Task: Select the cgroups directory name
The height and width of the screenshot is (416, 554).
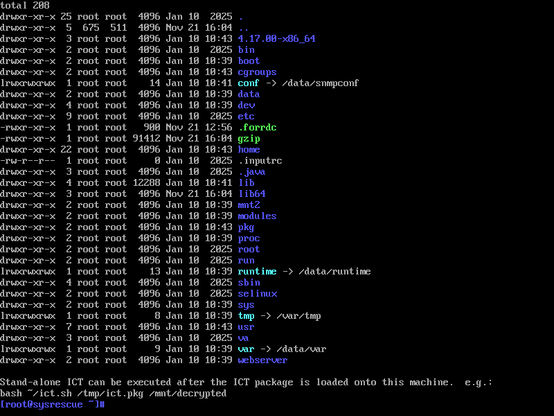Action: click(x=257, y=72)
